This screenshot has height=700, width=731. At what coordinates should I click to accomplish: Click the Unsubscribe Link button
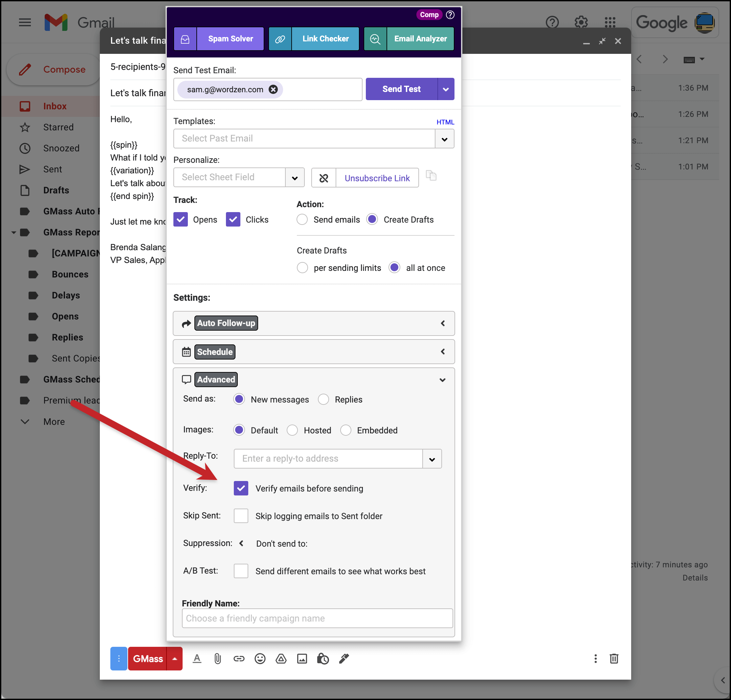click(377, 178)
